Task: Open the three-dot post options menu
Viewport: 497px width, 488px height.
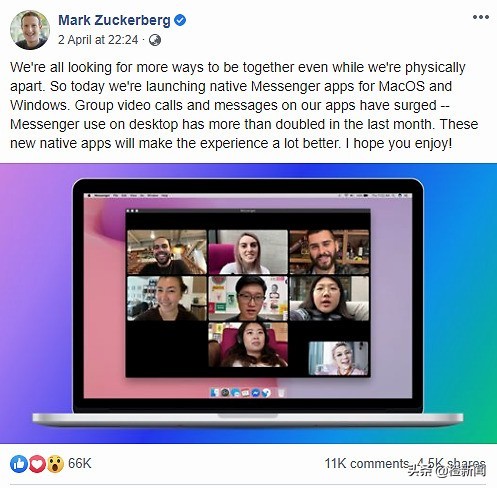Action: [480, 17]
